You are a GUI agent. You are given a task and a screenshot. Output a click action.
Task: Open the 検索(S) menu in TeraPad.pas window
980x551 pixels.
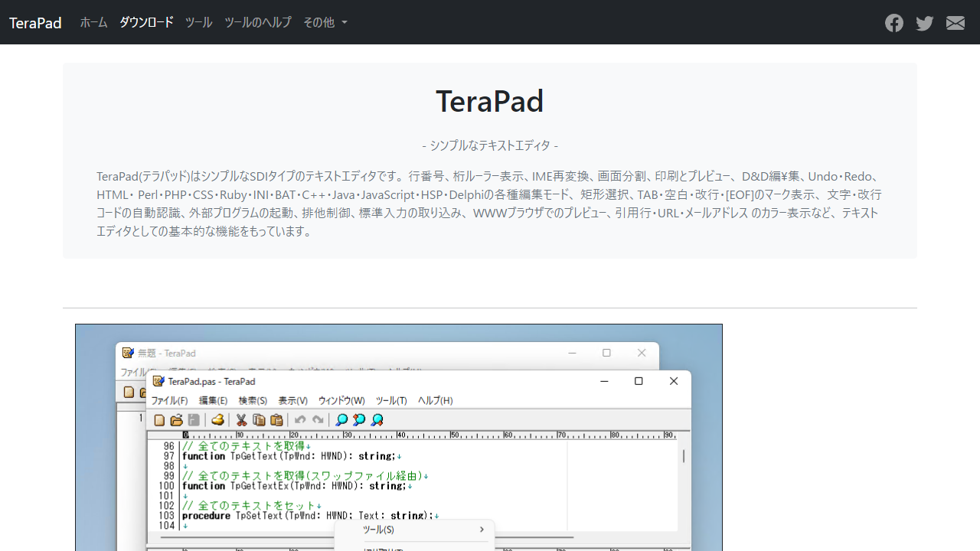pyautogui.click(x=253, y=400)
